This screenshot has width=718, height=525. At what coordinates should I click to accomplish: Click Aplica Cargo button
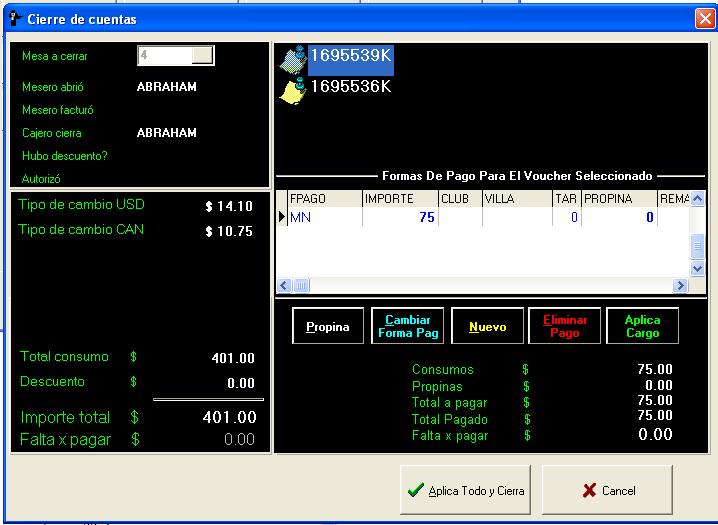point(642,326)
